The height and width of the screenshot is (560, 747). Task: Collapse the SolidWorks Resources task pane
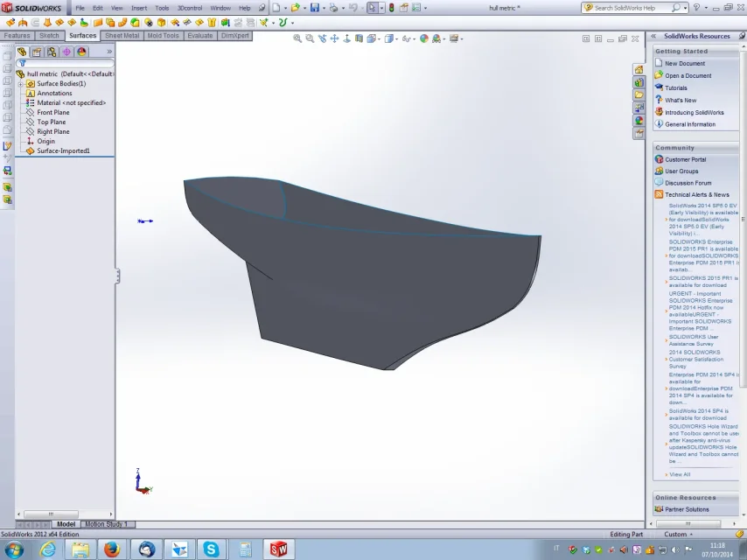pos(653,36)
